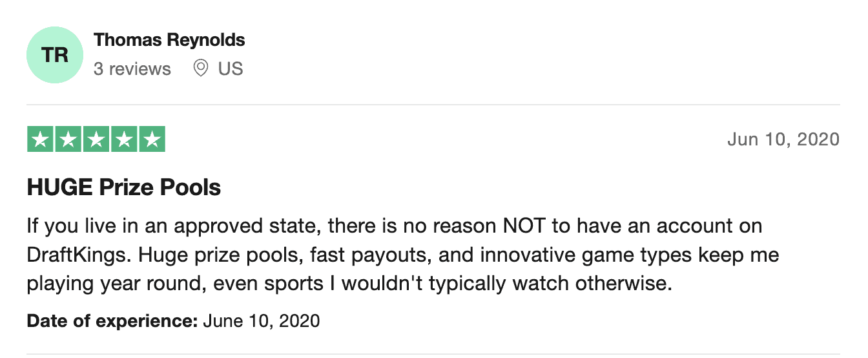
Task: Select the third green rating star
Action: pos(96,140)
